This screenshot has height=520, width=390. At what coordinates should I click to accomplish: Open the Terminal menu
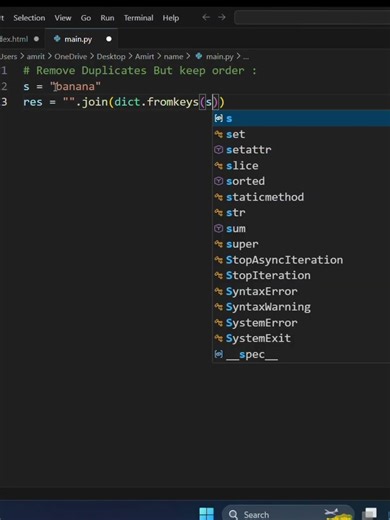pyautogui.click(x=139, y=18)
